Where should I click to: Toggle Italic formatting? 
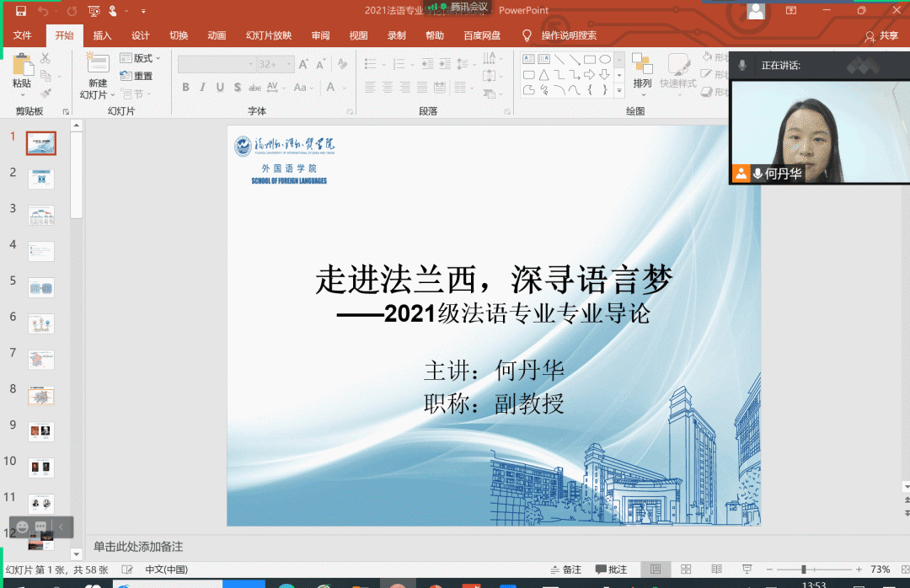203,88
